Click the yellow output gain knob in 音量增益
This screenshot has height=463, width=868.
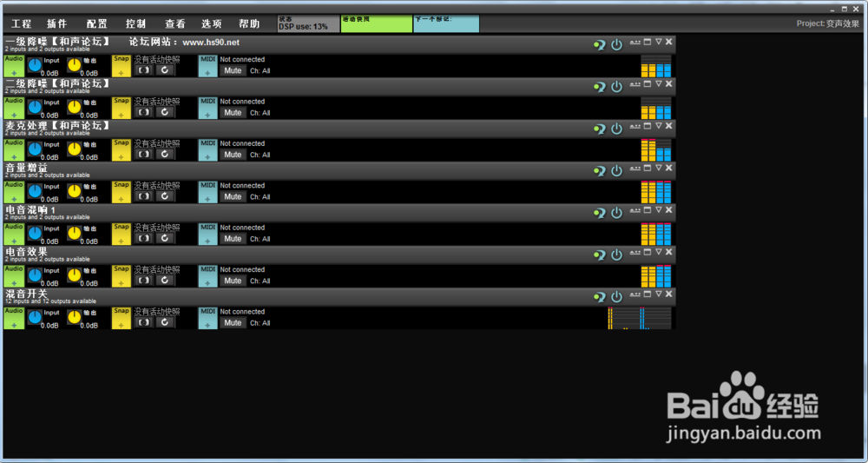coord(74,191)
